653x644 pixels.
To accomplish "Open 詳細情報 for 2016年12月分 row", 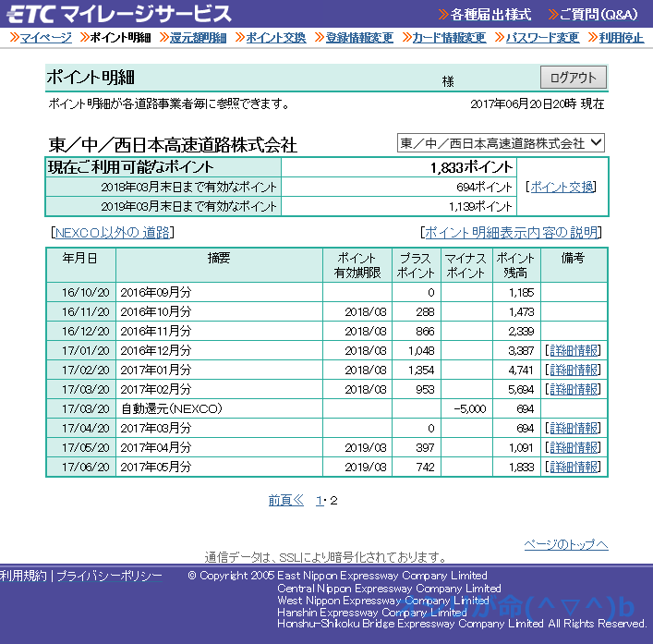I will [x=574, y=351].
